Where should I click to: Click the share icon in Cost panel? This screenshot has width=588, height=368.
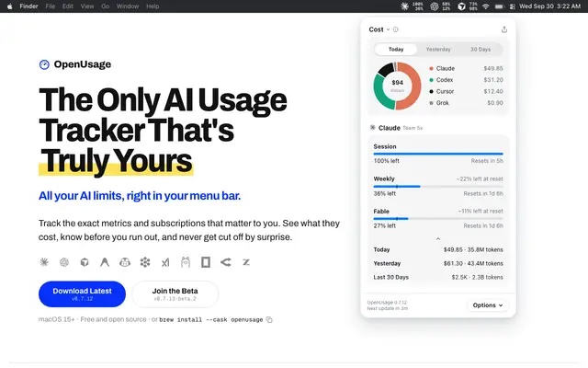tap(504, 29)
